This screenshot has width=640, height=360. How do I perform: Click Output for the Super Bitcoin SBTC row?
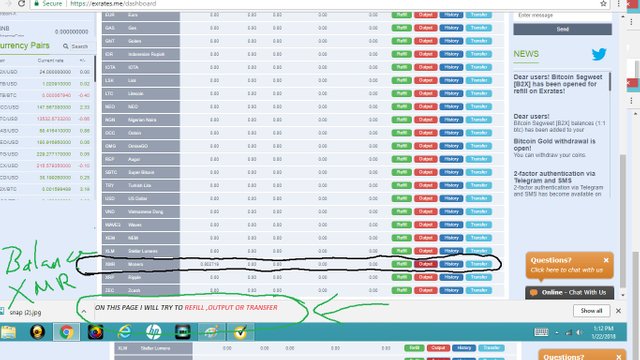(425, 172)
